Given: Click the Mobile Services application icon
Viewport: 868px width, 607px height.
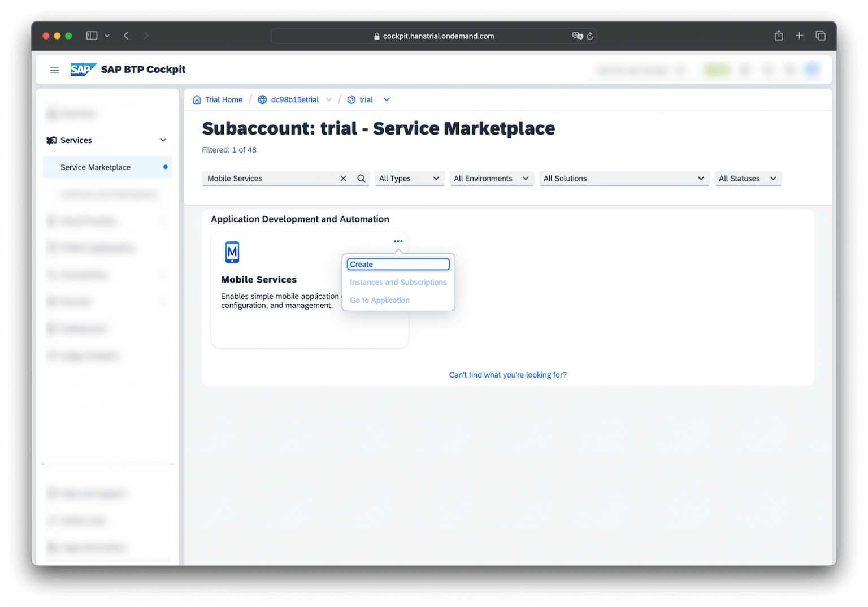Looking at the screenshot, I should 232,252.
